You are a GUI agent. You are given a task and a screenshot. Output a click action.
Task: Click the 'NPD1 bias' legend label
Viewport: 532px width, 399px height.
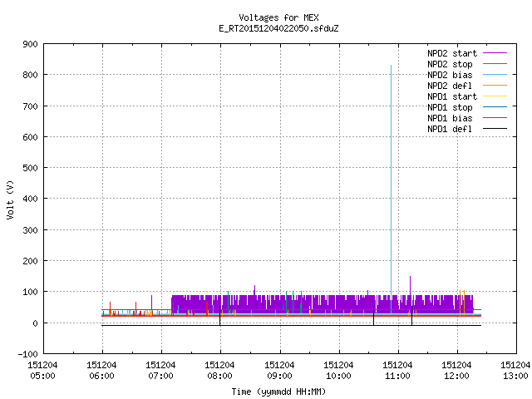(450, 118)
